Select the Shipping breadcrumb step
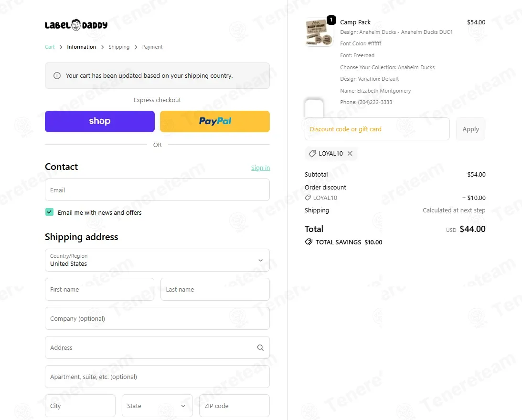 tap(119, 47)
